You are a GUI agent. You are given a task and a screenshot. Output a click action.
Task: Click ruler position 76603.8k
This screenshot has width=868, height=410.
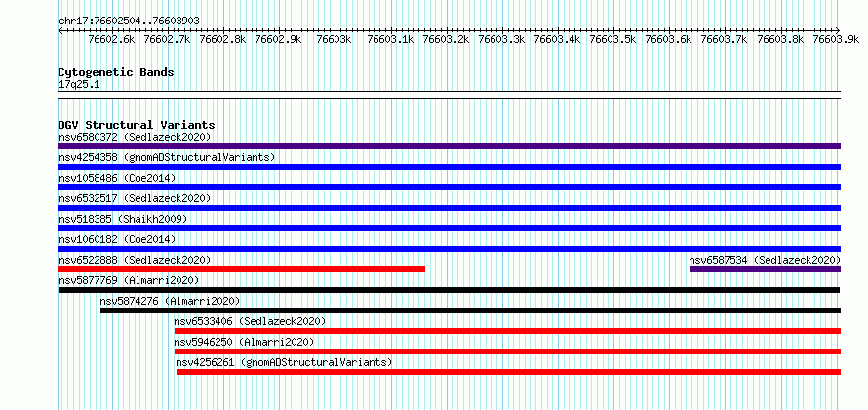(780, 39)
